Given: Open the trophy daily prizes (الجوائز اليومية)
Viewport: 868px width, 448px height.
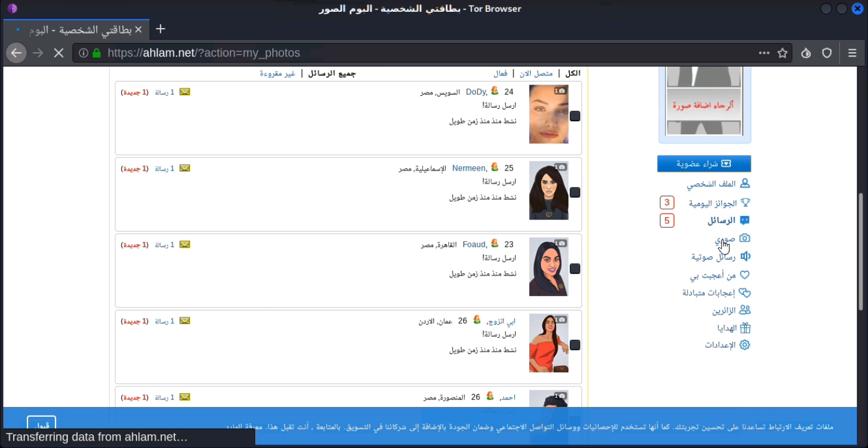Looking at the screenshot, I should pos(719,203).
